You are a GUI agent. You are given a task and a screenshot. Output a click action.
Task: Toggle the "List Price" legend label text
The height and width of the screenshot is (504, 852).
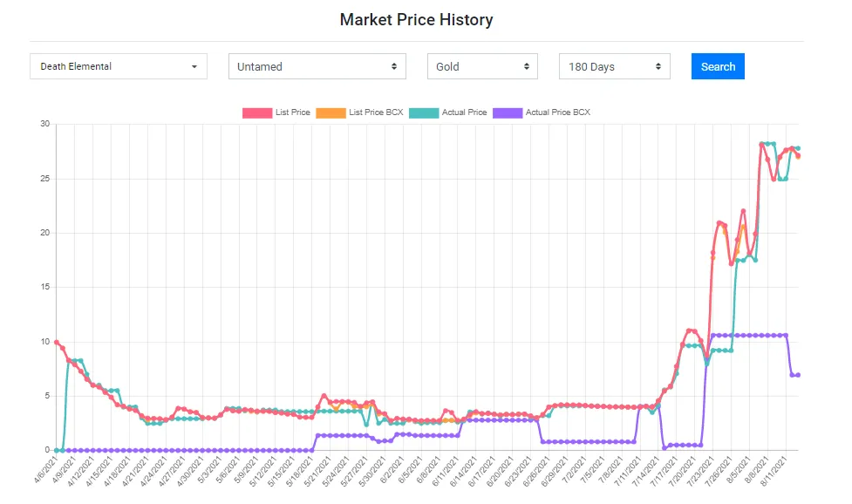click(x=293, y=112)
